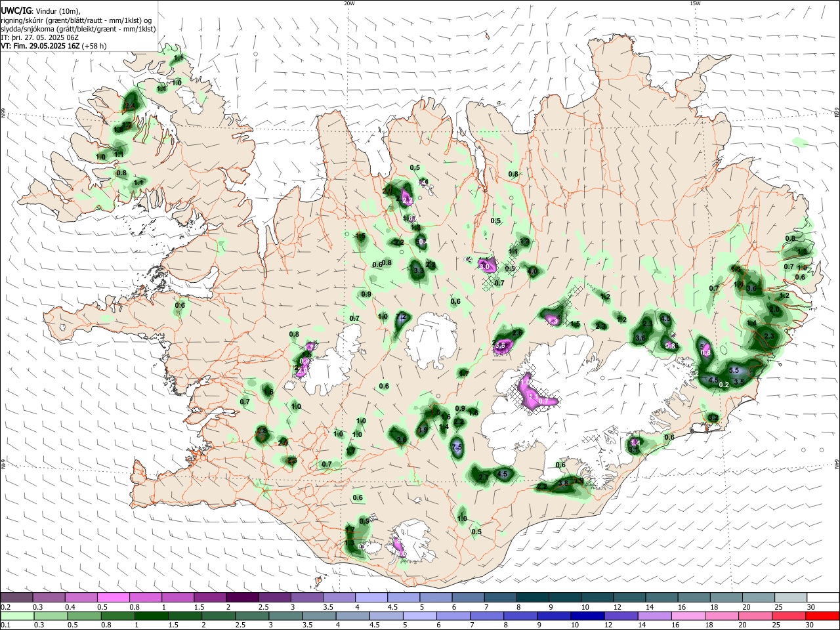840x630 pixels.
Task: Click the bright red legend swatch labeled 30
Action: click(x=822, y=616)
